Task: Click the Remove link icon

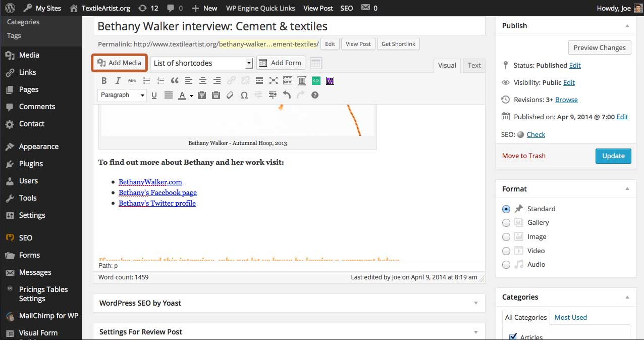Action: pos(245,80)
